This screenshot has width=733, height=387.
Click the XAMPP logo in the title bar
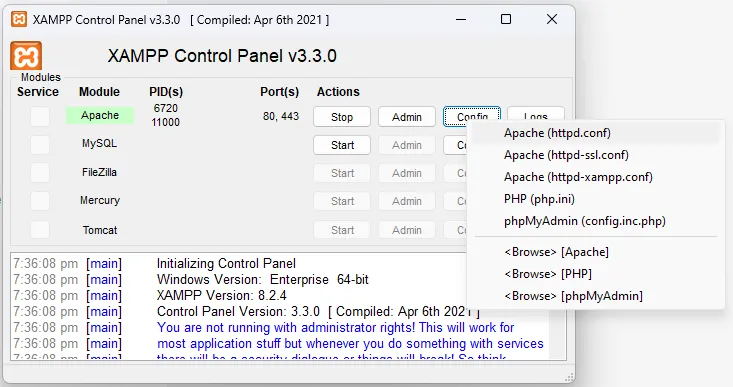pos(19,20)
